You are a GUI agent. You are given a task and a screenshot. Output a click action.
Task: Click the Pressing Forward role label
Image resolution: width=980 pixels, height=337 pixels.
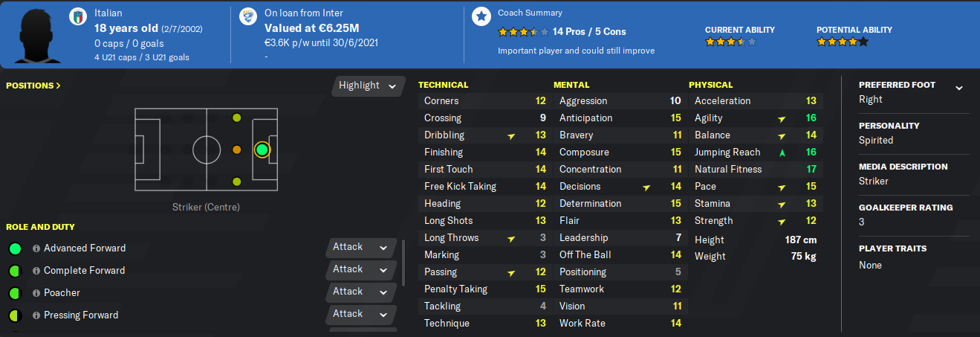(80, 315)
